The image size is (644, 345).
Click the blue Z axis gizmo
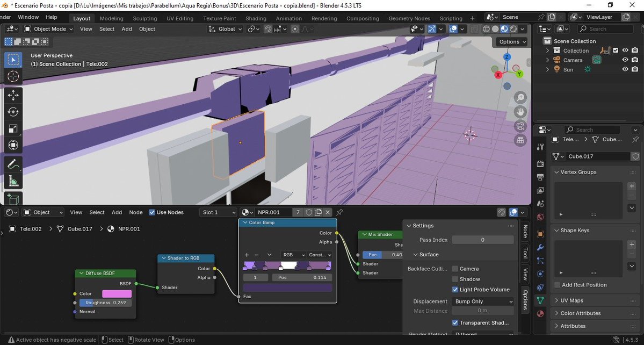click(507, 56)
